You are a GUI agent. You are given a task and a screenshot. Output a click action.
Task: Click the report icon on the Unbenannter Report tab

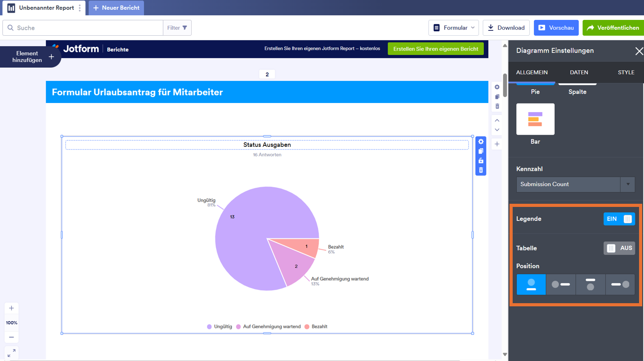(11, 8)
